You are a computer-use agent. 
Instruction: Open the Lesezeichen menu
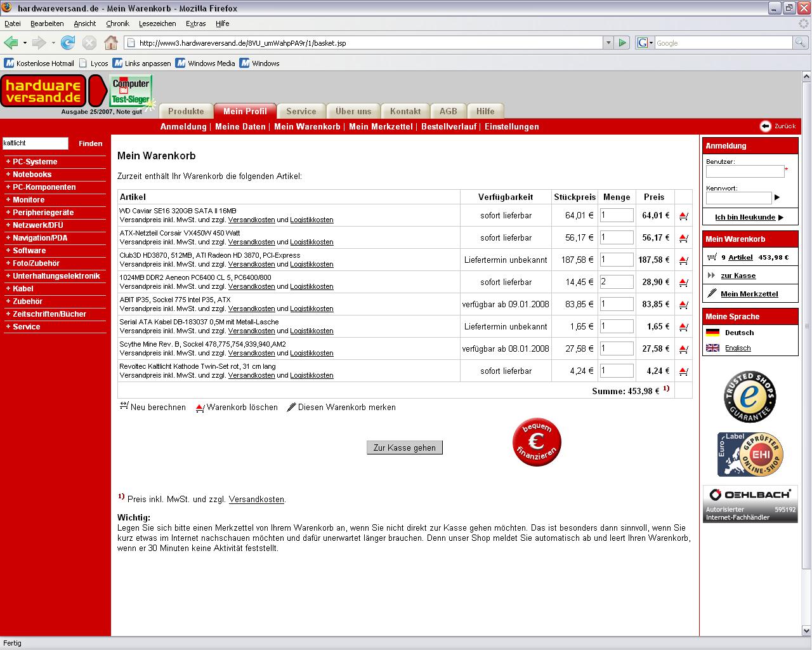point(157,23)
